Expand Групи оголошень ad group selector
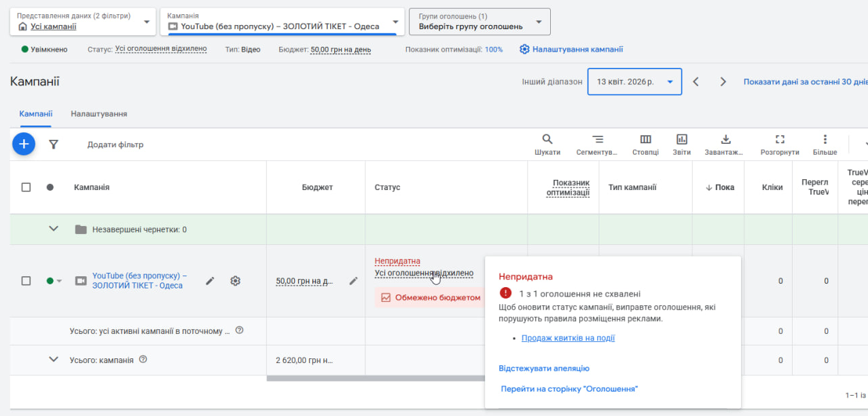Screen dimensions: 868x416 480,22
